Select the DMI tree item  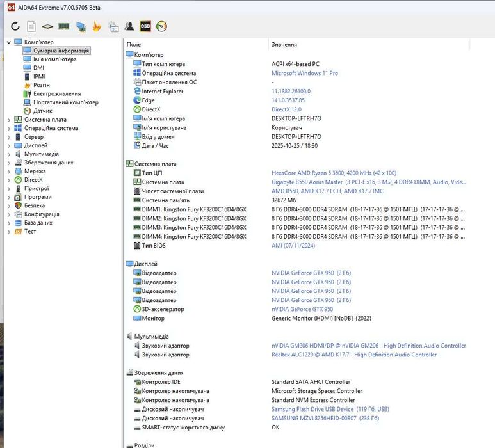(38, 68)
